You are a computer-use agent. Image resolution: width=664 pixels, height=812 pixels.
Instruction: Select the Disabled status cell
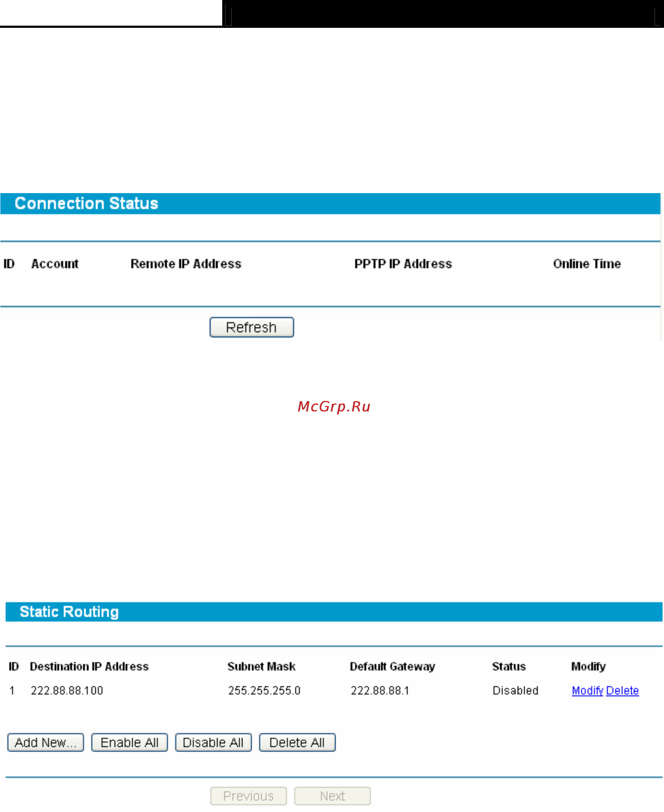click(x=515, y=690)
